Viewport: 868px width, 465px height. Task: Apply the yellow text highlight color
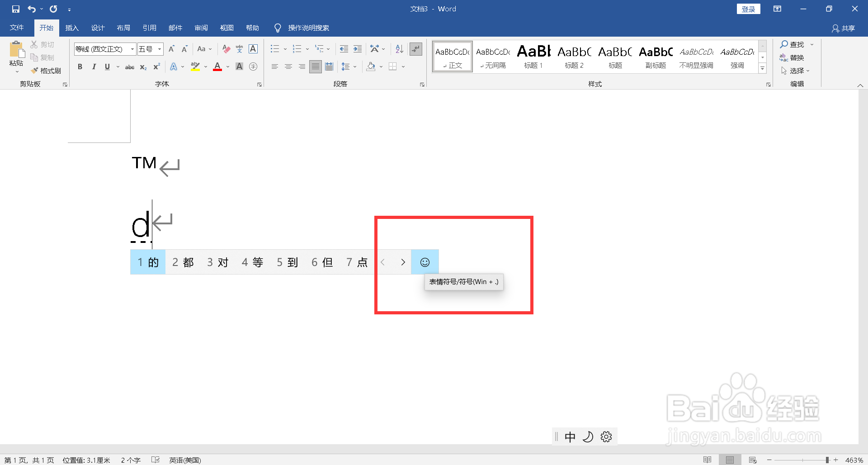click(x=195, y=67)
